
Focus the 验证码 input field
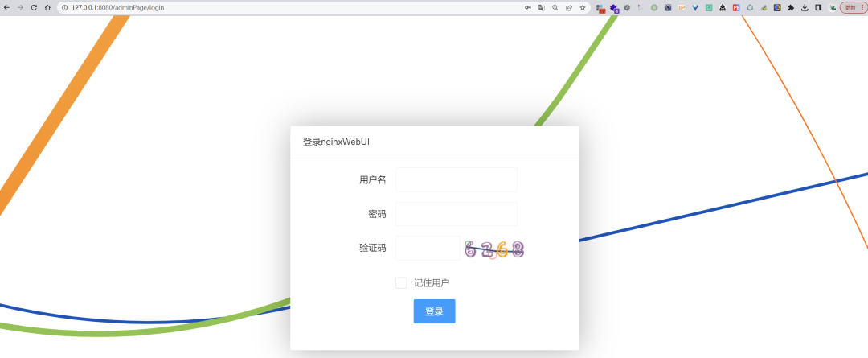pos(428,248)
